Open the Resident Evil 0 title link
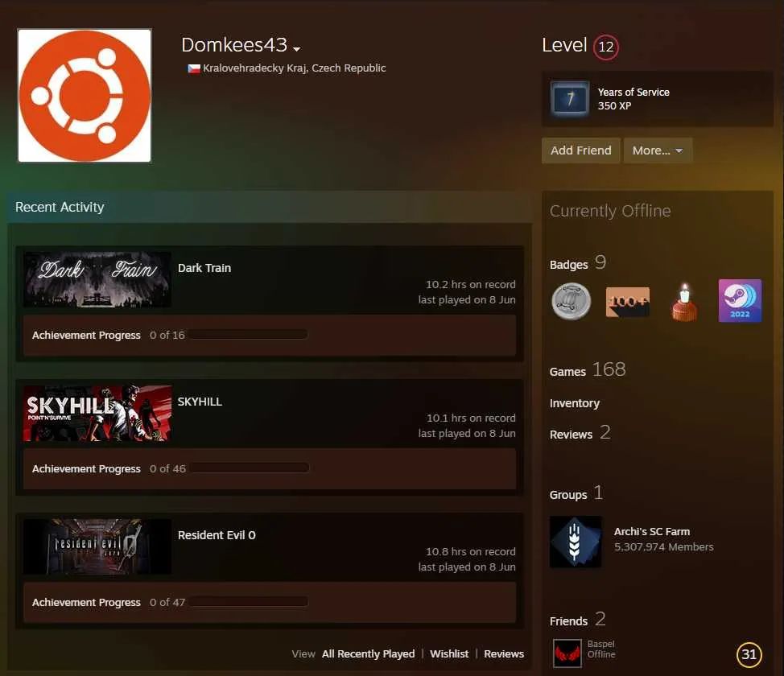 click(217, 535)
